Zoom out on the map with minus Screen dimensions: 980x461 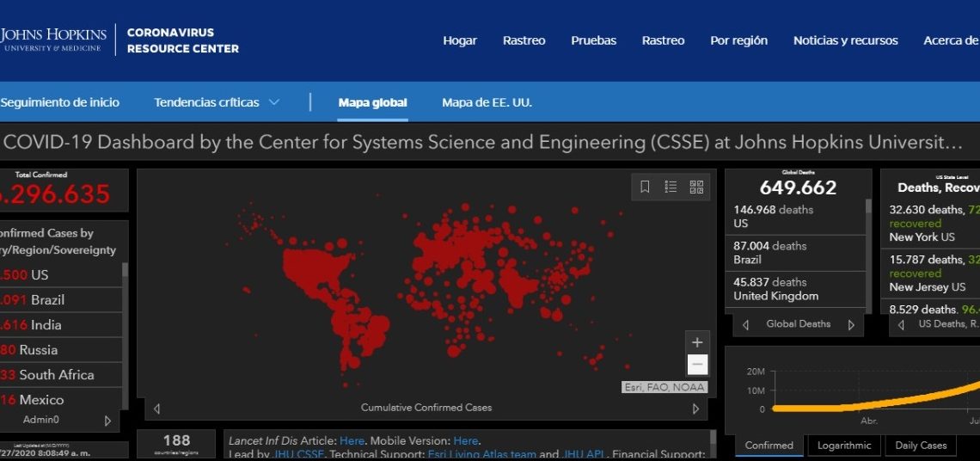[x=697, y=365]
